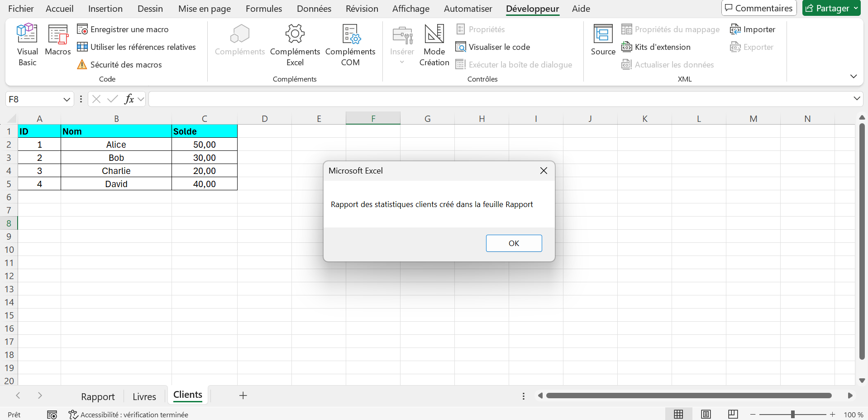The height and width of the screenshot is (420, 868).
Task: Switch to the Données tab
Action: coord(314,9)
